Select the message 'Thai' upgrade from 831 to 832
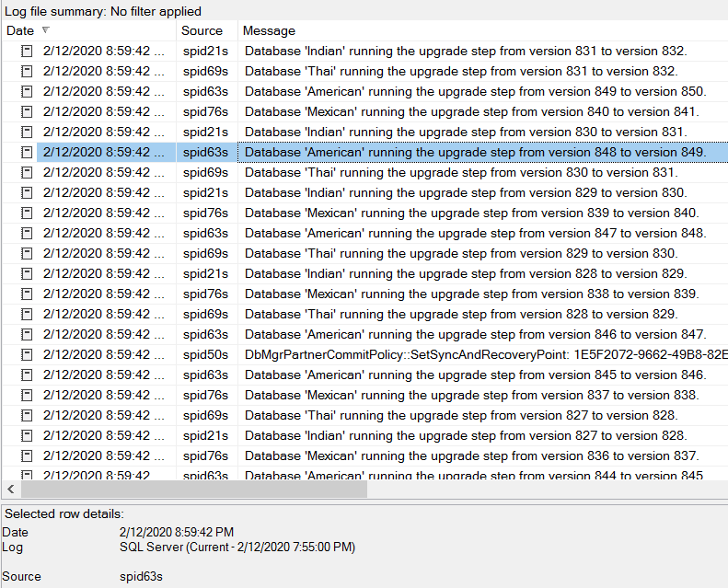The image size is (728, 588). click(460, 71)
